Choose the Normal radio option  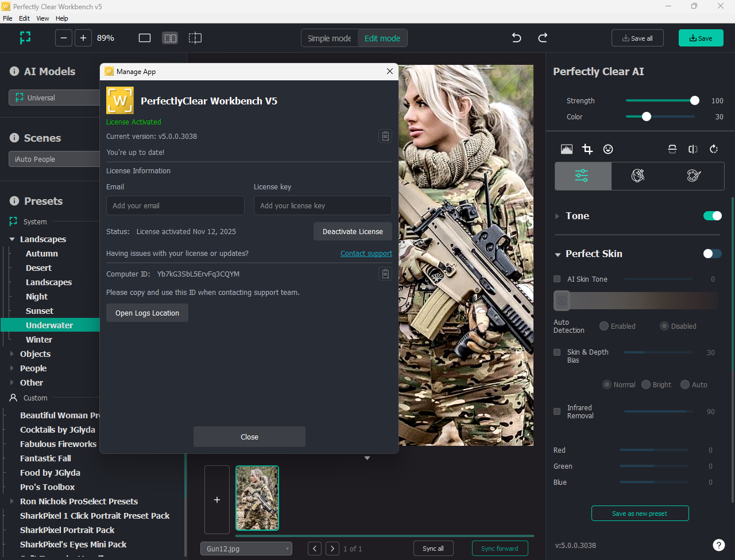click(x=607, y=384)
